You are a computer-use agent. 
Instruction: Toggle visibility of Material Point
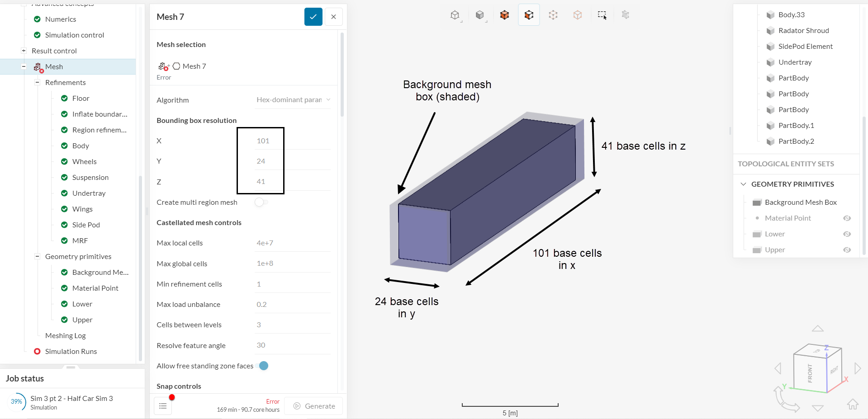(847, 218)
